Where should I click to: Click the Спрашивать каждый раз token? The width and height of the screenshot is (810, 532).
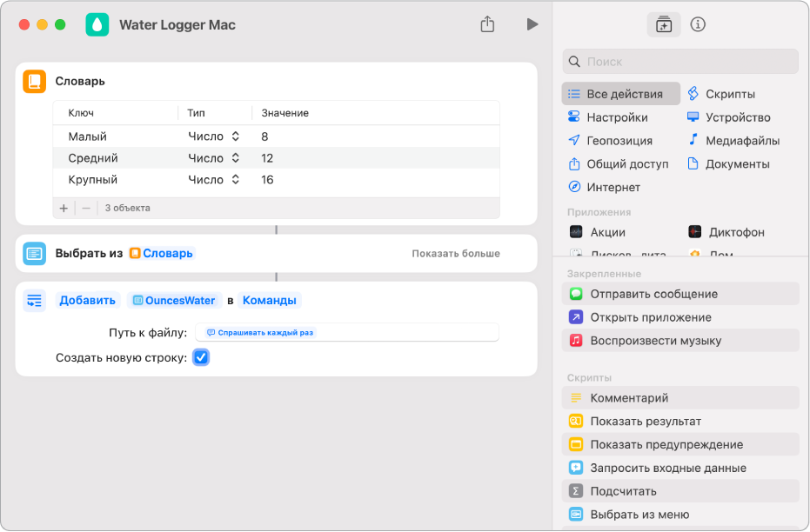[x=260, y=332]
